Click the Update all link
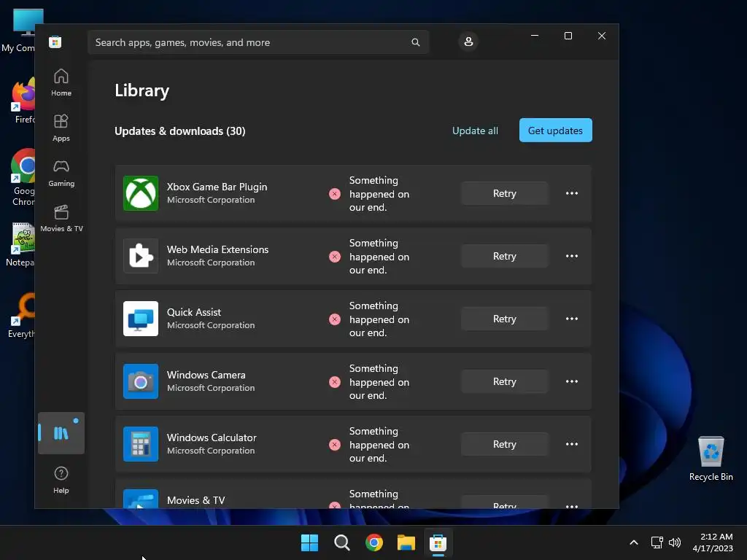The height and width of the screenshot is (560, 747). point(475,131)
